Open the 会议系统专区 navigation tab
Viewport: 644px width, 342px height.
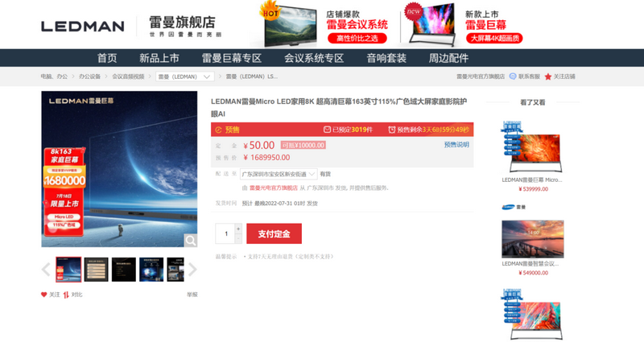coord(313,58)
